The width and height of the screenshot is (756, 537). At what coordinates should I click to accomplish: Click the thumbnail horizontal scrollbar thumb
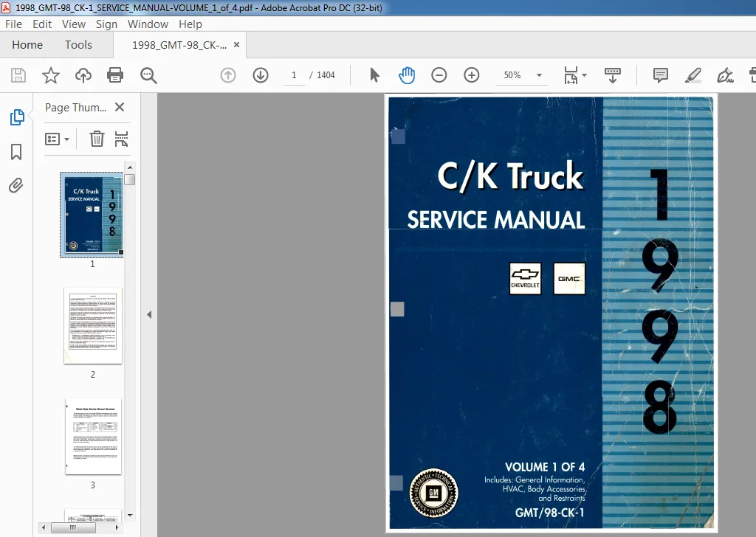click(73, 528)
